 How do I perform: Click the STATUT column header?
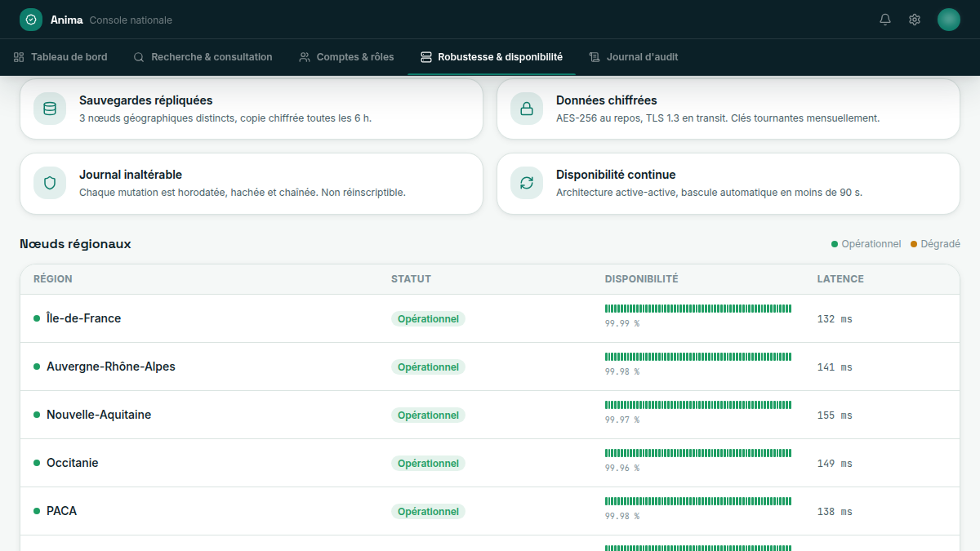[411, 279]
